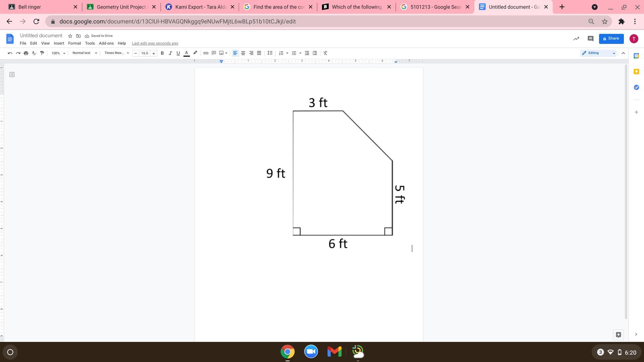The width and height of the screenshot is (644, 362).
Task: Click the increase indent icon
Action: coord(315,53)
